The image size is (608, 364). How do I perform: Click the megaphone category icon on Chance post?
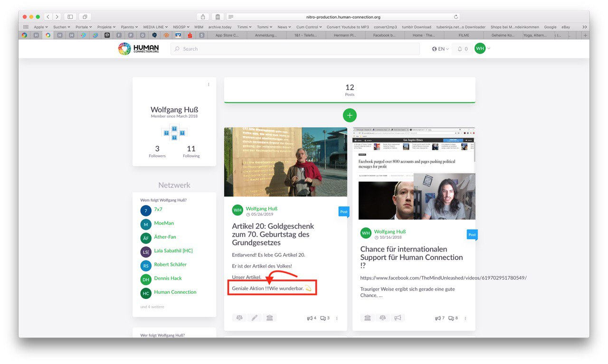point(398,317)
